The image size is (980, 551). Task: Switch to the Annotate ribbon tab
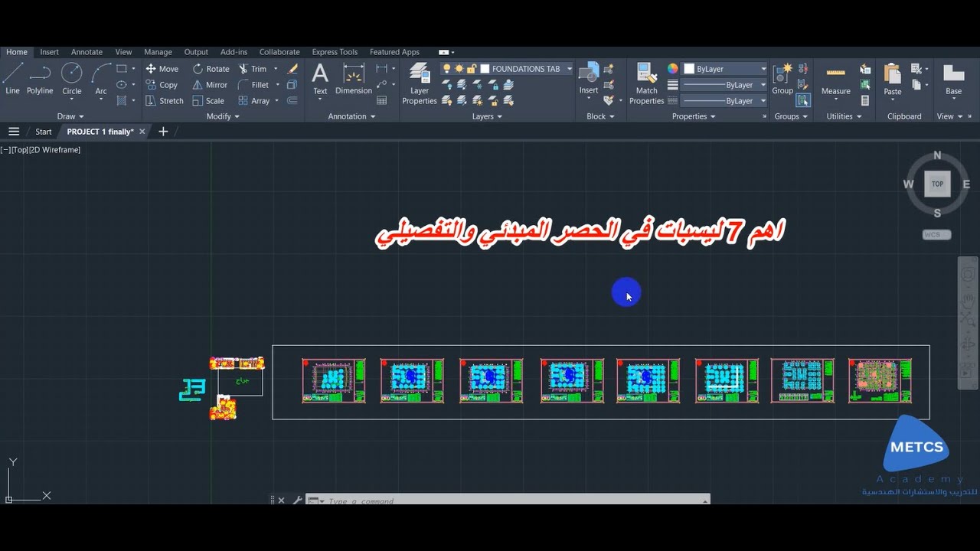[x=87, y=52]
